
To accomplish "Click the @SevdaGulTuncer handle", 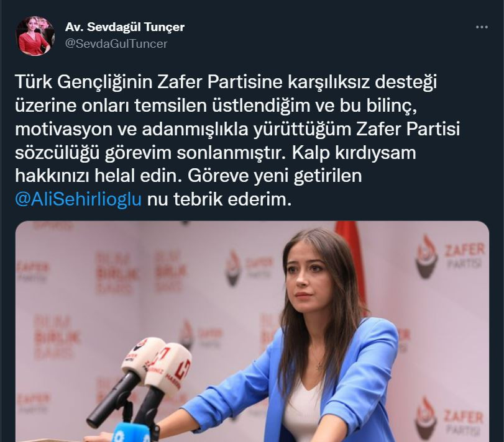I will click(x=116, y=43).
